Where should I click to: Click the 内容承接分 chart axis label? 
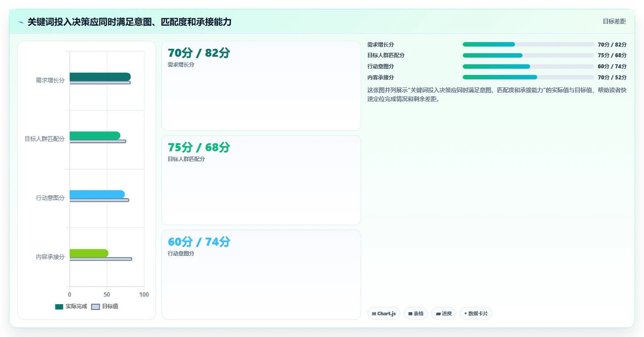point(50,257)
